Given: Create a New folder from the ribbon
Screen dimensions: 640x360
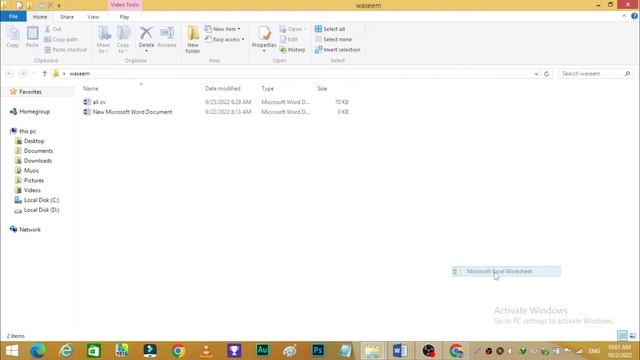Looking at the screenshot, I should [193, 40].
